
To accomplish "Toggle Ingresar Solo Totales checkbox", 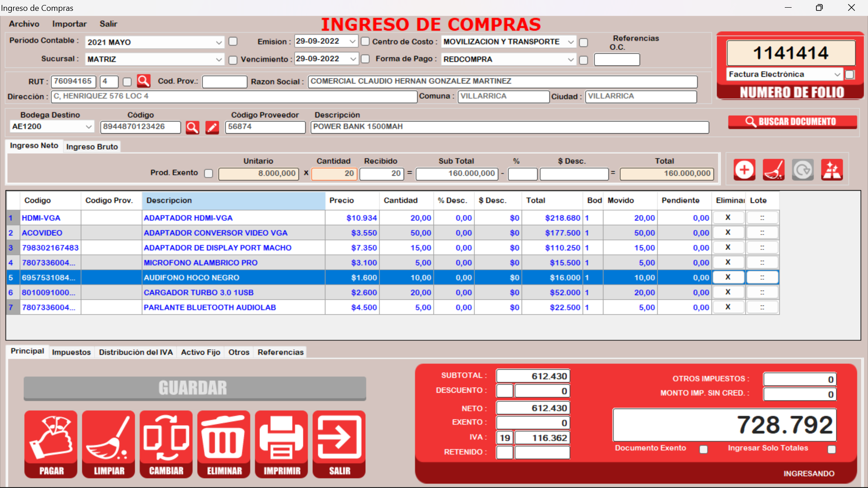I will point(831,449).
